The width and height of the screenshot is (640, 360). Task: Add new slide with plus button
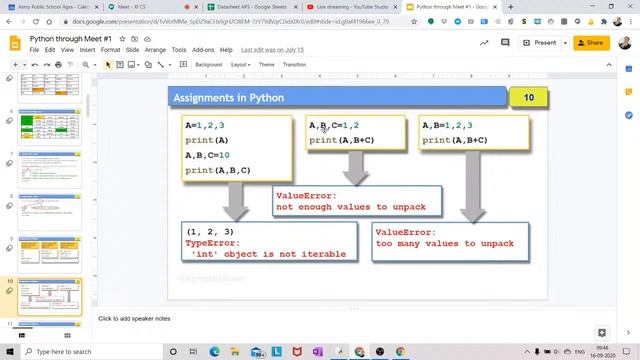[x=15, y=64]
